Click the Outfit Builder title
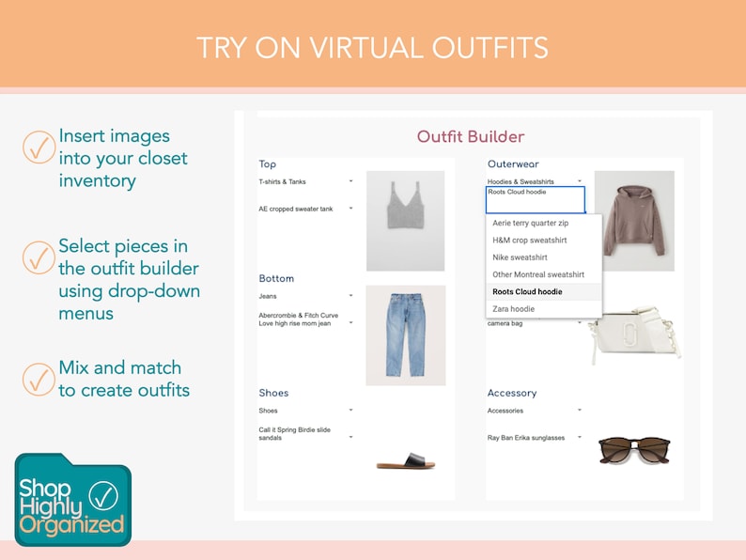The width and height of the screenshot is (746, 560). (471, 136)
